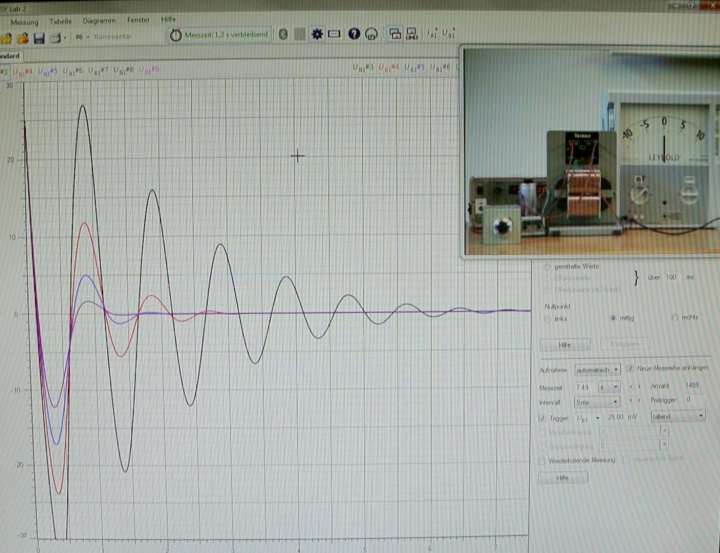Toggle Neue Messreihe anhängen checkbox
This screenshot has height=553, width=720.
630,368
